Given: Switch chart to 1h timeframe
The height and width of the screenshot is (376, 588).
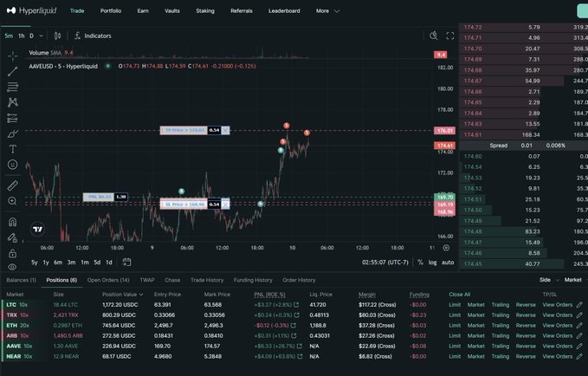Looking at the screenshot, I should [22, 36].
